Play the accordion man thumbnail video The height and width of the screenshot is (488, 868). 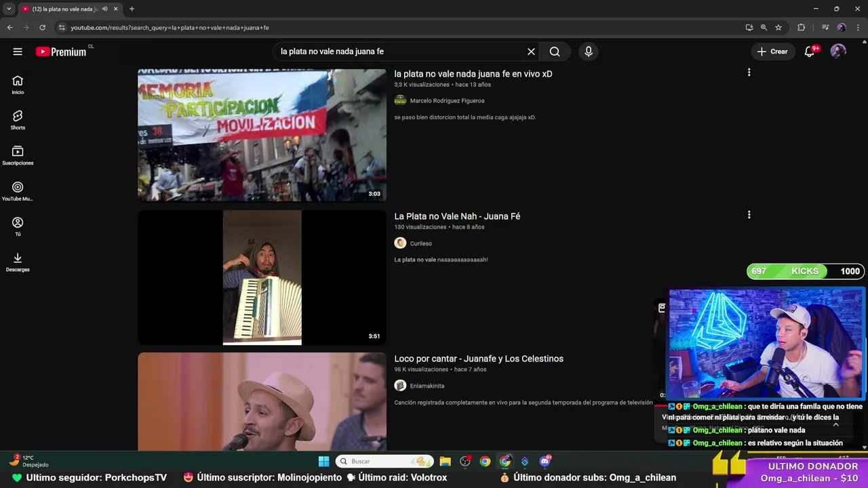[x=262, y=277]
